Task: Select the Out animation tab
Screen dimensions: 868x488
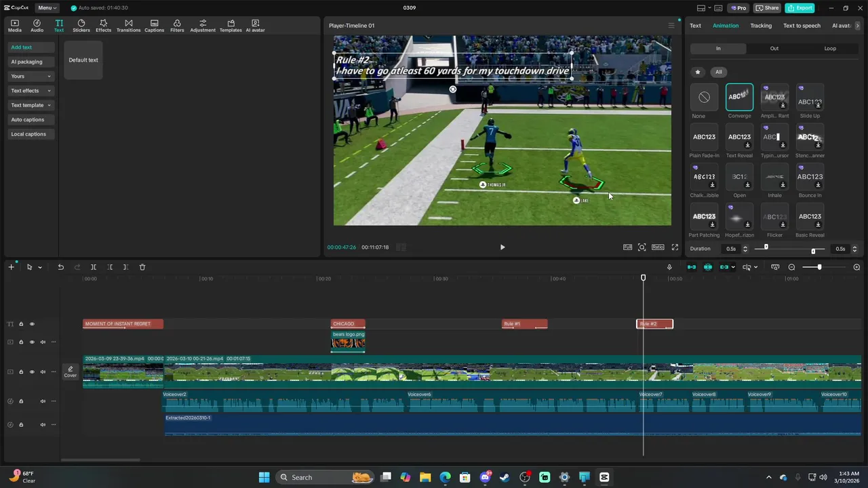Action: tap(774, 49)
